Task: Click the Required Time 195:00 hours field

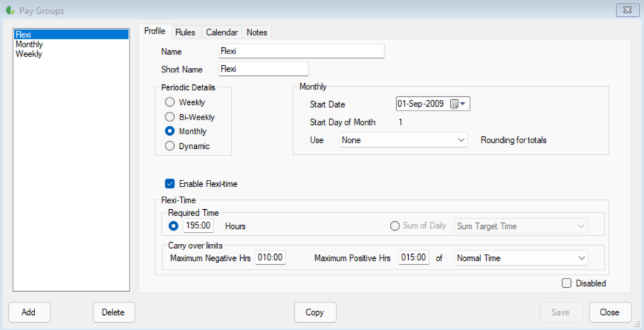Action: 198,226
